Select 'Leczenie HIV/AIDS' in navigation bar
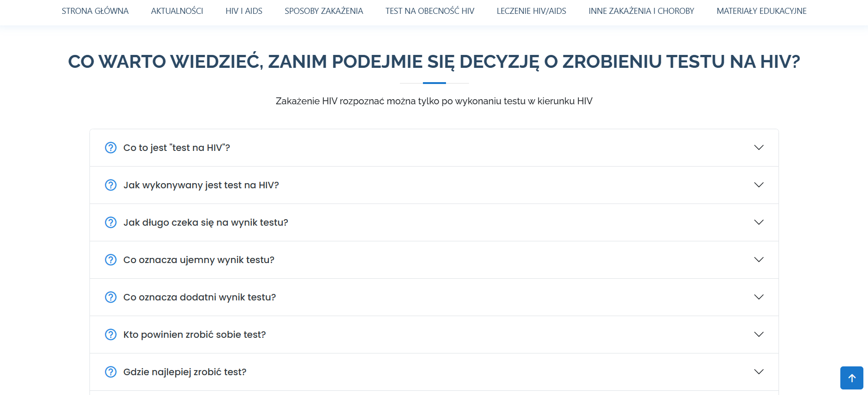This screenshot has width=868, height=395. point(531,11)
